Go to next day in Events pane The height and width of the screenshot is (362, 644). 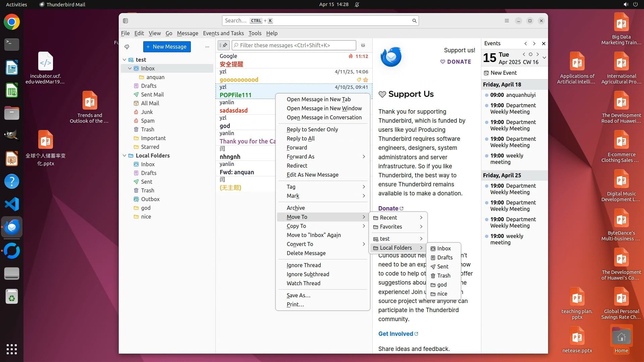tap(538, 54)
